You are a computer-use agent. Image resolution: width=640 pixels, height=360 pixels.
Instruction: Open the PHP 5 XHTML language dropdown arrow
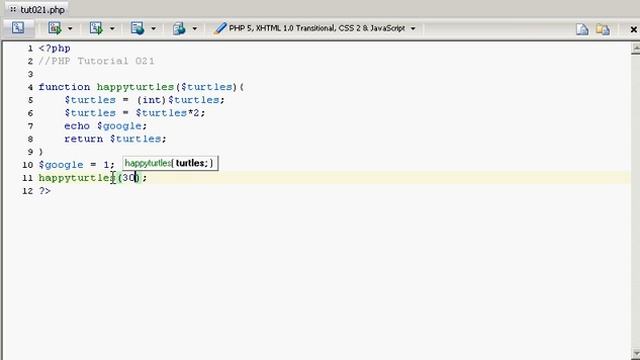413,29
